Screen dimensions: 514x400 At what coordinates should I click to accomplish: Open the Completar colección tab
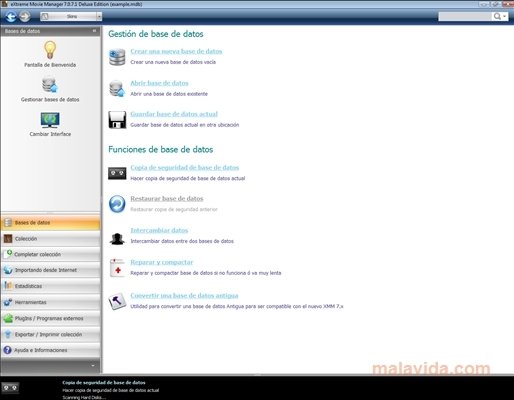[51, 254]
